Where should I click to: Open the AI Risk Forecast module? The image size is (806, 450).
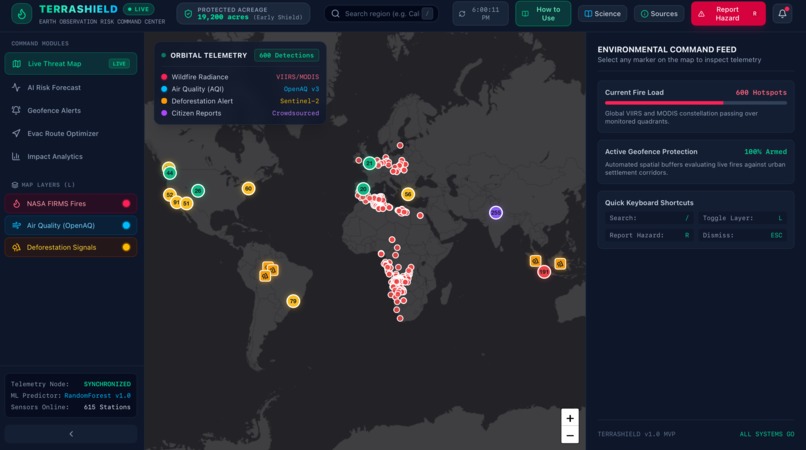(x=71, y=87)
